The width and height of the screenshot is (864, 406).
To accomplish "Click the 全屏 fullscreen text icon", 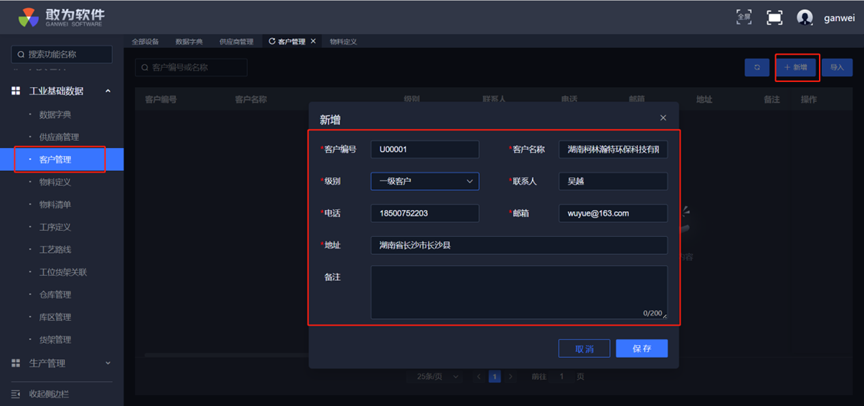I will (744, 17).
